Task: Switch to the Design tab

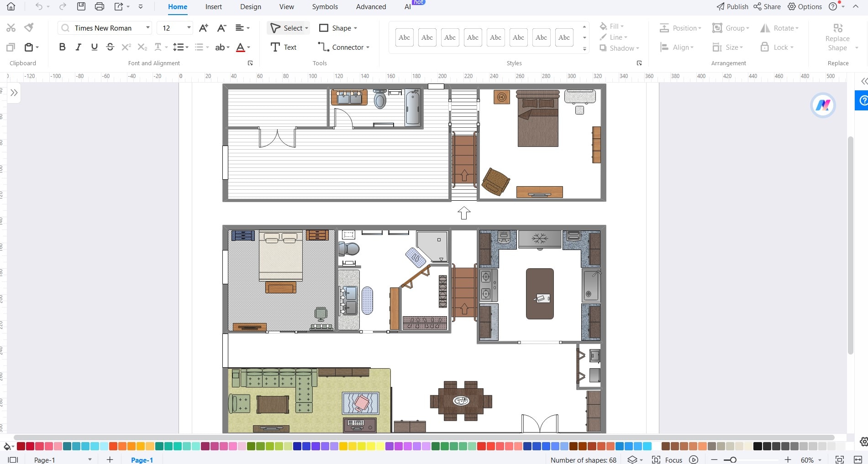Action: (x=251, y=7)
